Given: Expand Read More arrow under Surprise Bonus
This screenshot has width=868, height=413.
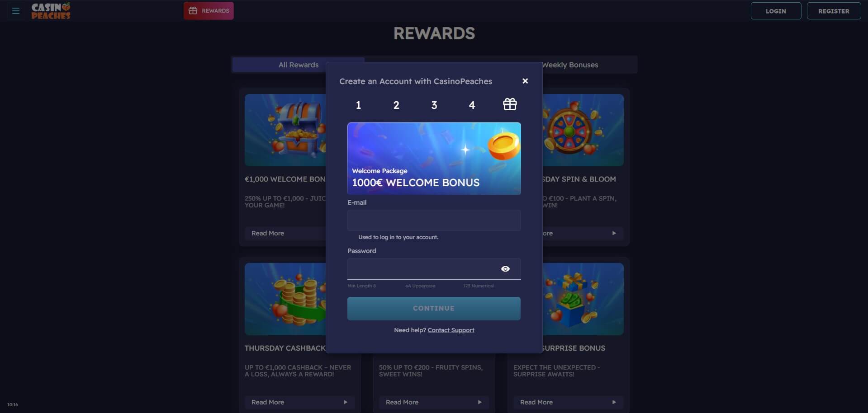Looking at the screenshot, I should (x=614, y=402).
